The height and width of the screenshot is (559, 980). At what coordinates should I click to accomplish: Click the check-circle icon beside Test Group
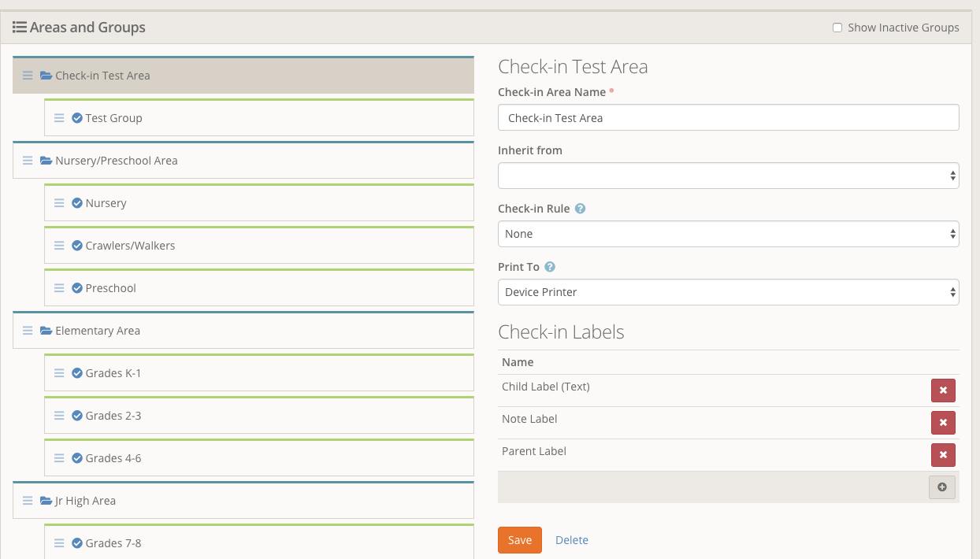[x=75, y=117]
